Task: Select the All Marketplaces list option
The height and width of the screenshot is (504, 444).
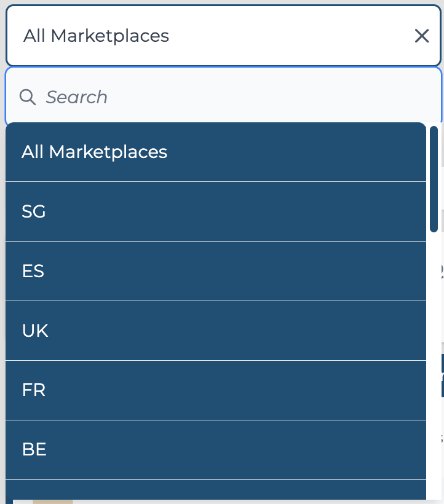Action: [x=216, y=152]
